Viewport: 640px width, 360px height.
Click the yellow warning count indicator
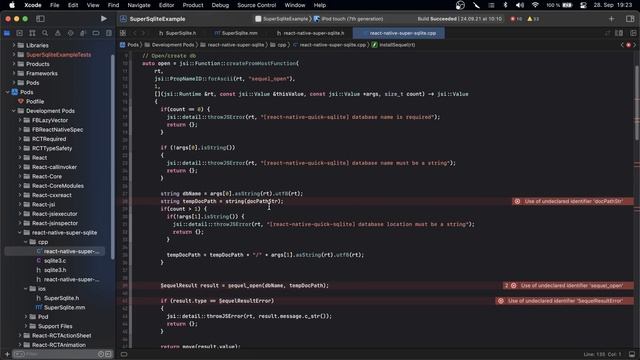(533, 19)
